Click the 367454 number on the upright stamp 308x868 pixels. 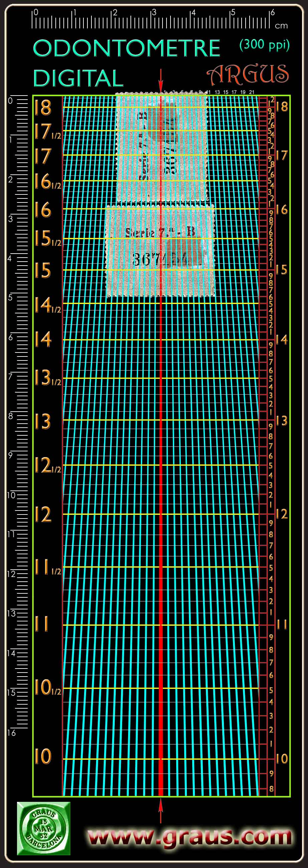coord(160,260)
